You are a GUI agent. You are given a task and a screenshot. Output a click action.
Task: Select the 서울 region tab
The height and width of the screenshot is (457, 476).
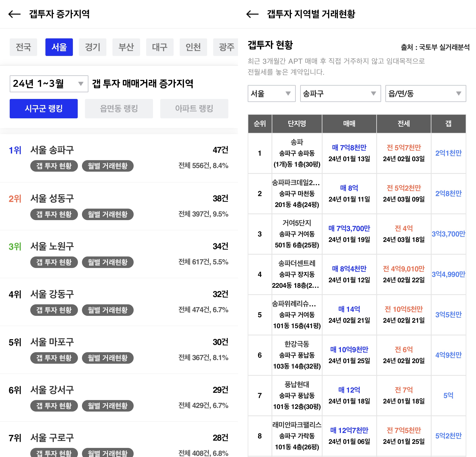click(x=59, y=47)
